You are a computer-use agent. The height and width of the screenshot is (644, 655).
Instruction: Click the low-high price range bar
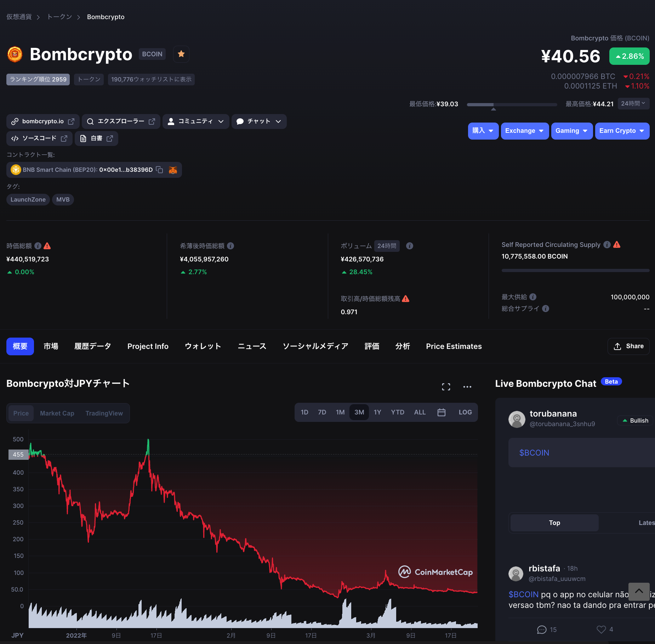tap(512, 105)
